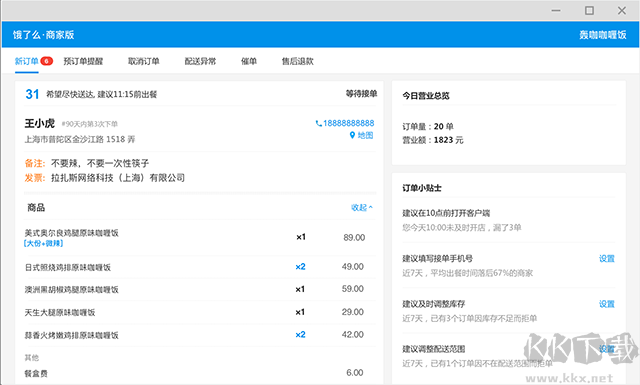Click shop name 轰咖咖喱饭 in header
Screen dimensions: 640x385
602,35
